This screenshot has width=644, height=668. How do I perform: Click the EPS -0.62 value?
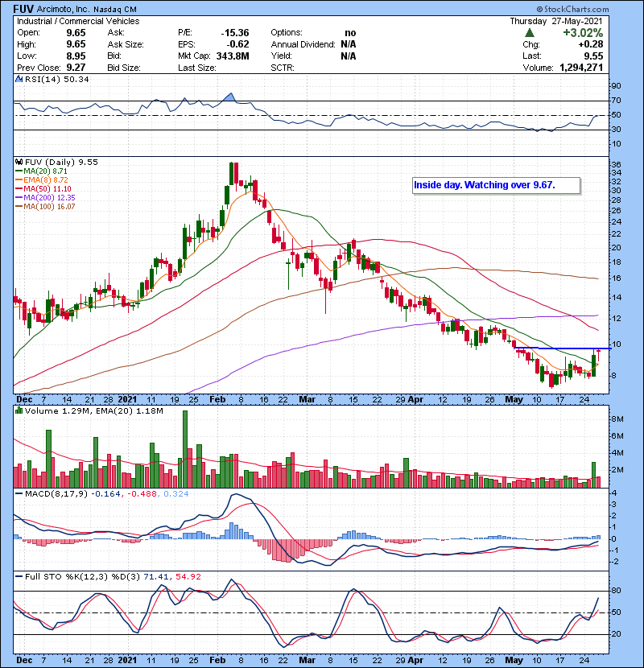tap(237, 44)
